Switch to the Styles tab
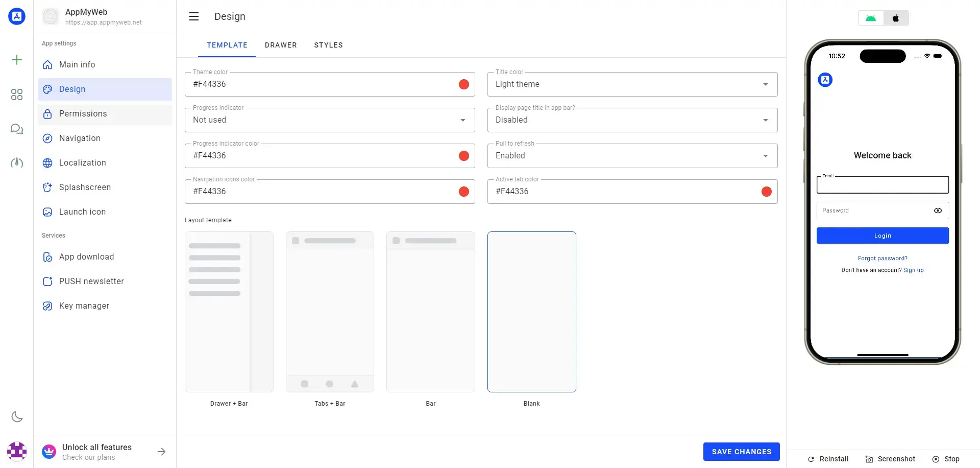 pyautogui.click(x=328, y=45)
